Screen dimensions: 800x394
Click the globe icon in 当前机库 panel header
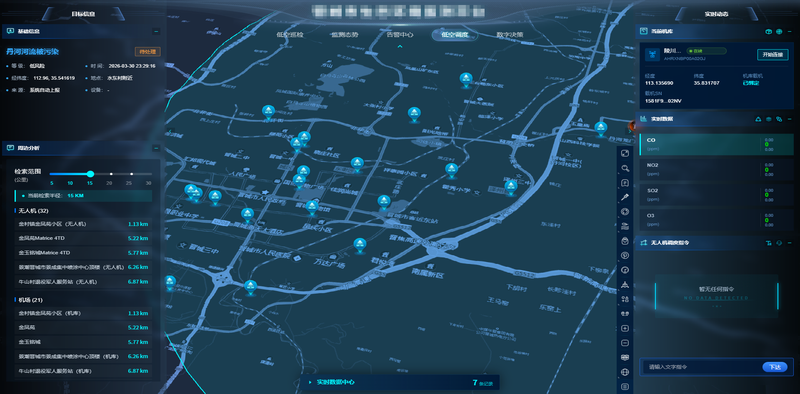tap(779, 32)
